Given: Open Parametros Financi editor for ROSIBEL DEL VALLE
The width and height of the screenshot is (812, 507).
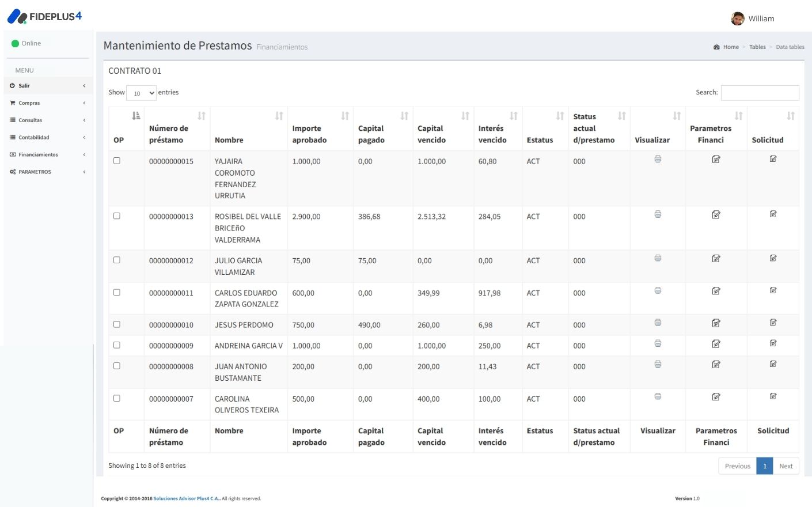Looking at the screenshot, I should 716,214.
